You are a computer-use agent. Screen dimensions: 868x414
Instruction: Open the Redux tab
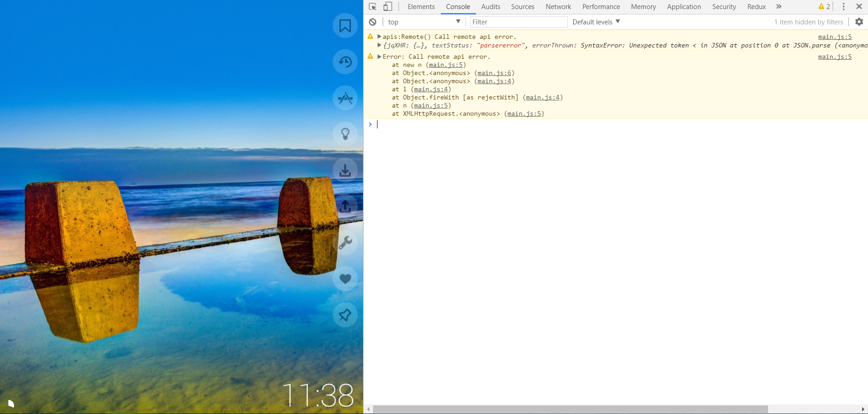756,6
